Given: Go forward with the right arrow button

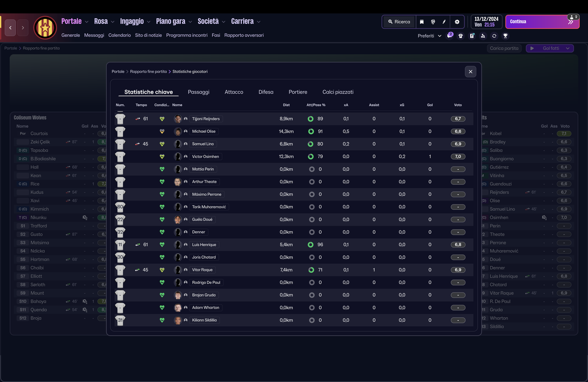Looking at the screenshot, I should click(x=23, y=28).
